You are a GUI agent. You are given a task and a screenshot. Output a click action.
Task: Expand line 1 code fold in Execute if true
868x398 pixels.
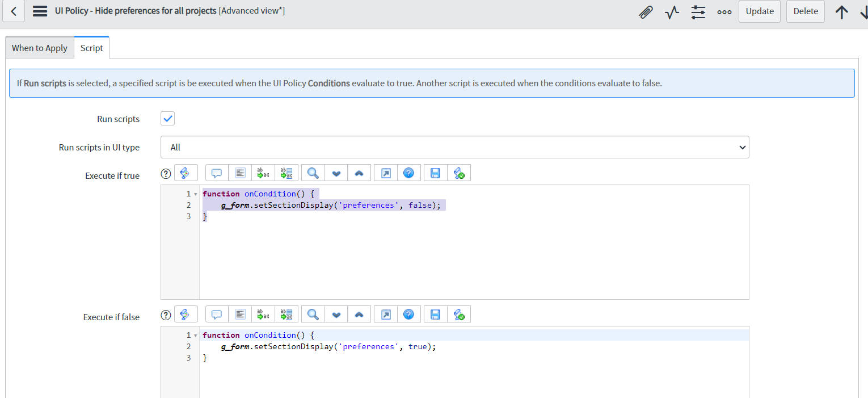click(x=195, y=193)
